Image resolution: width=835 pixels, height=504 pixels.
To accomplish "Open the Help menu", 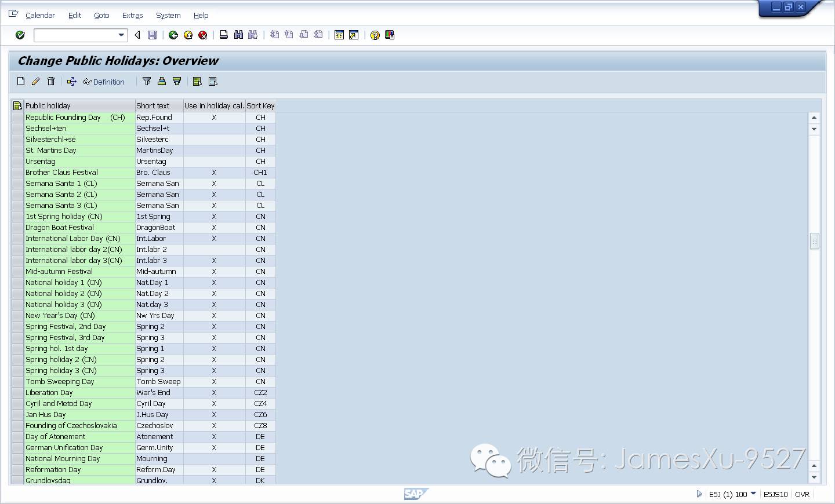I will pyautogui.click(x=201, y=16).
